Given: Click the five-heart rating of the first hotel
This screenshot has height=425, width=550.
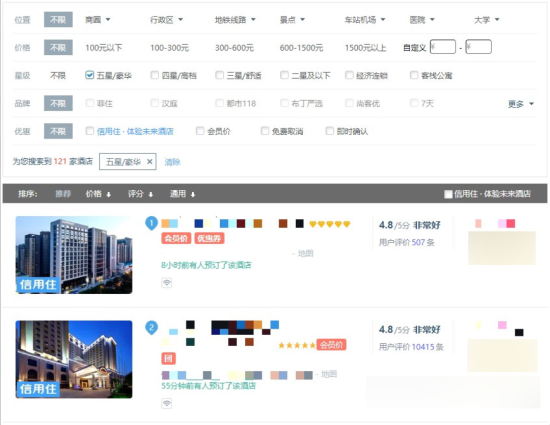Looking at the screenshot, I should coord(330,224).
